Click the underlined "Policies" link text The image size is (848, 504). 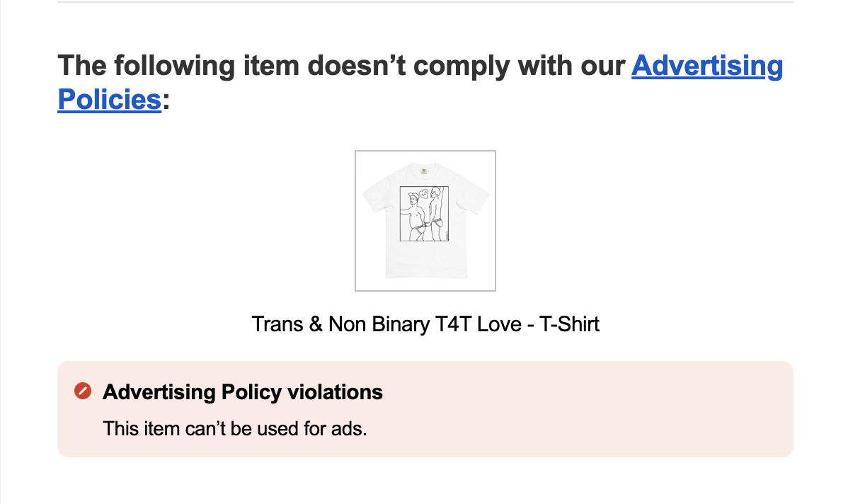tap(109, 100)
